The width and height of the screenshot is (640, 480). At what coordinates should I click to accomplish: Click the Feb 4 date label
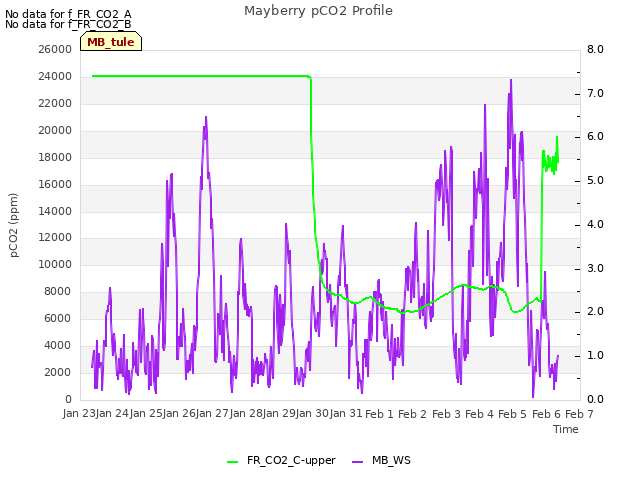[479, 414]
